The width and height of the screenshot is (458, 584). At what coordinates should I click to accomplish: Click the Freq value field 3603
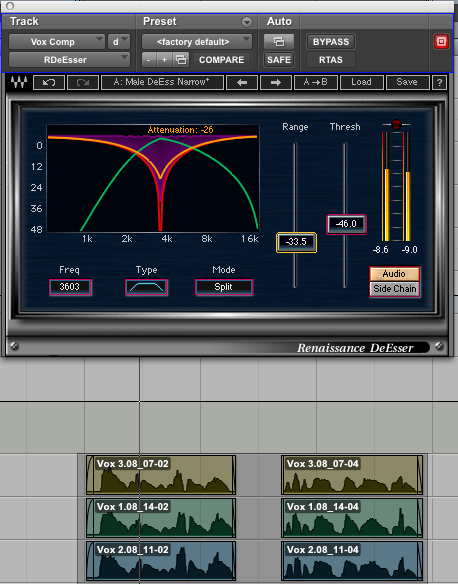point(70,287)
